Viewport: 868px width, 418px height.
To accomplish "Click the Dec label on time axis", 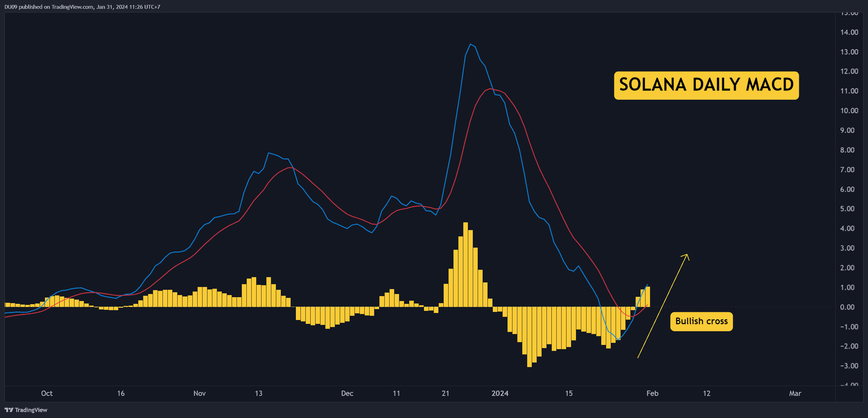I will [347, 393].
